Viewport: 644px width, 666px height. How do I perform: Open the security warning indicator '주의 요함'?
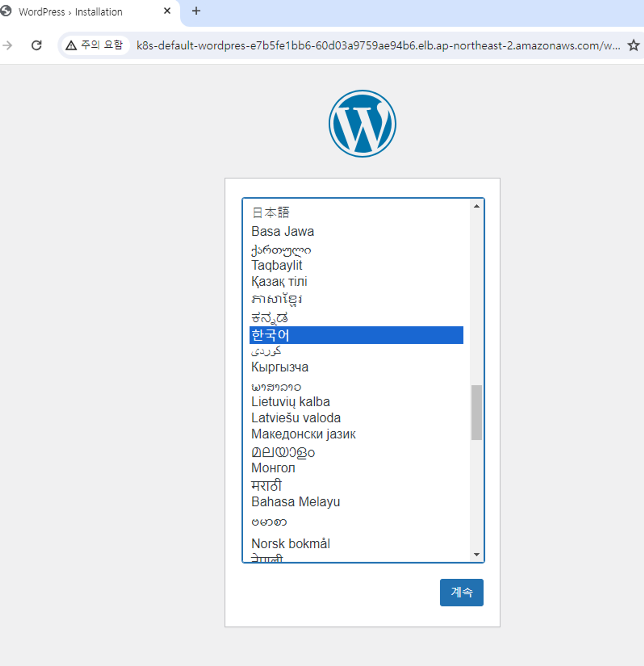pyautogui.click(x=95, y=45)
